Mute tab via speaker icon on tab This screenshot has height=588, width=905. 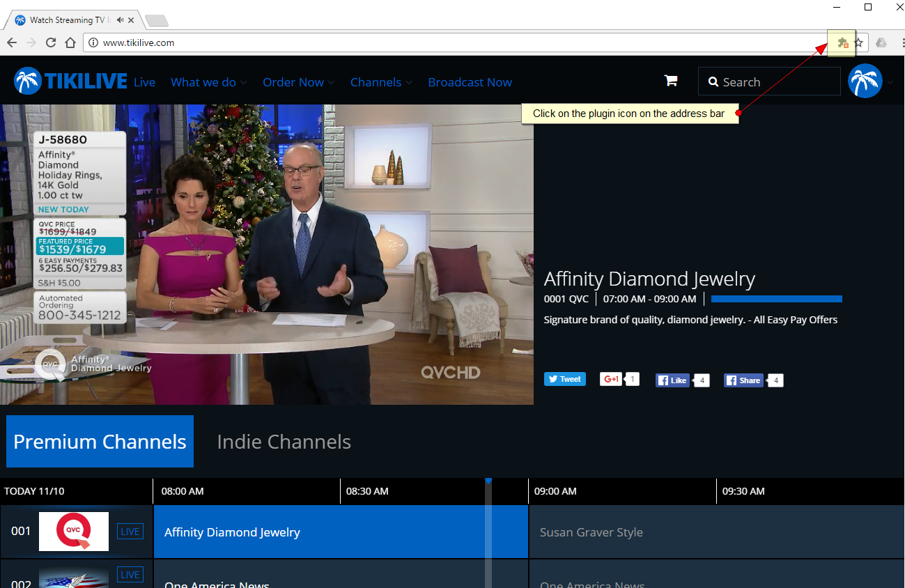tap(121, 20)
